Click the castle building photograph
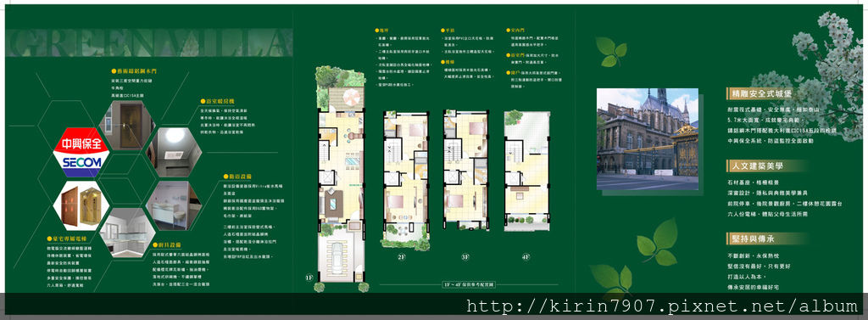Screen dimensions: 868x320 tap(647, 139)
